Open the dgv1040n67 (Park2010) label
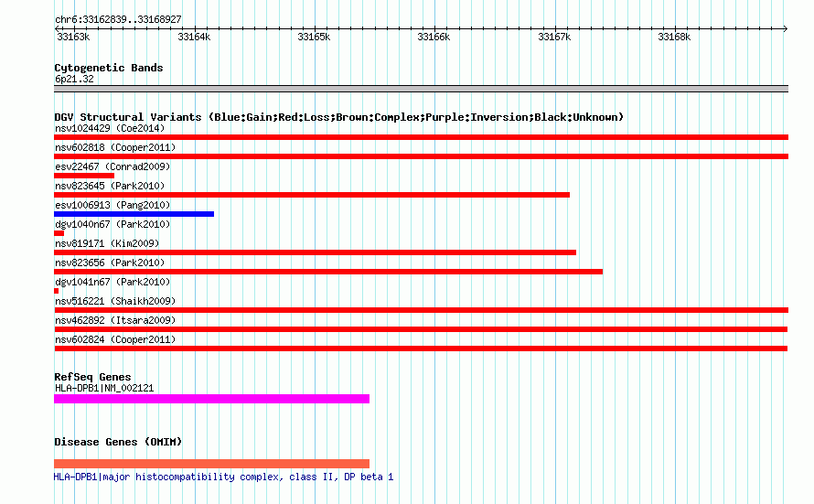 tap(112, 224)
